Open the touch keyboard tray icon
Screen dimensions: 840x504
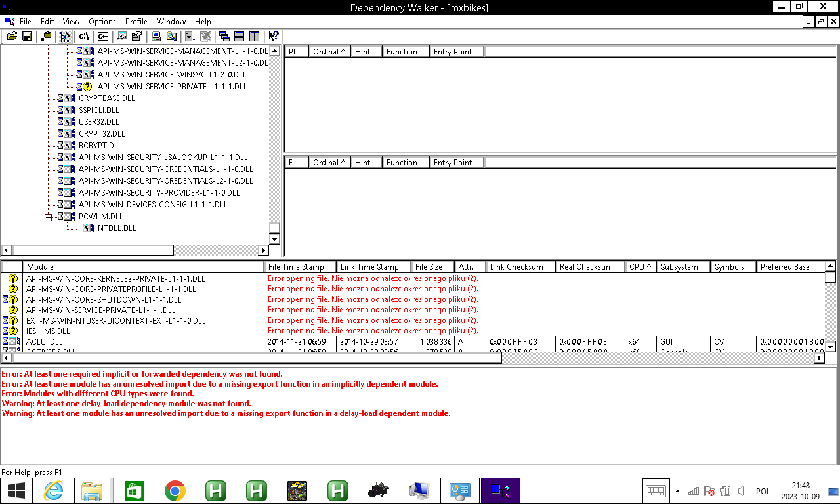(x=656, y=491)
